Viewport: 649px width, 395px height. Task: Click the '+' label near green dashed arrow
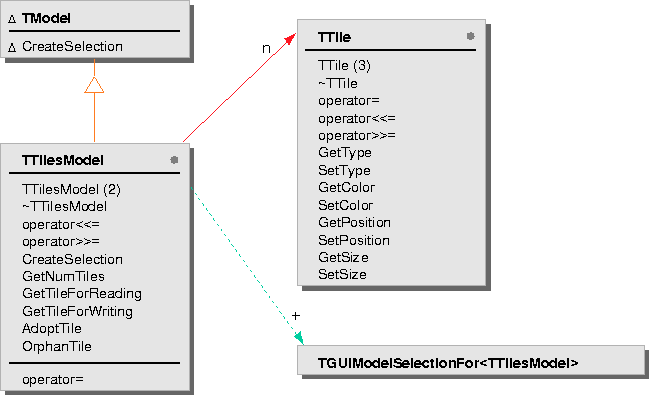pos(296,316)
